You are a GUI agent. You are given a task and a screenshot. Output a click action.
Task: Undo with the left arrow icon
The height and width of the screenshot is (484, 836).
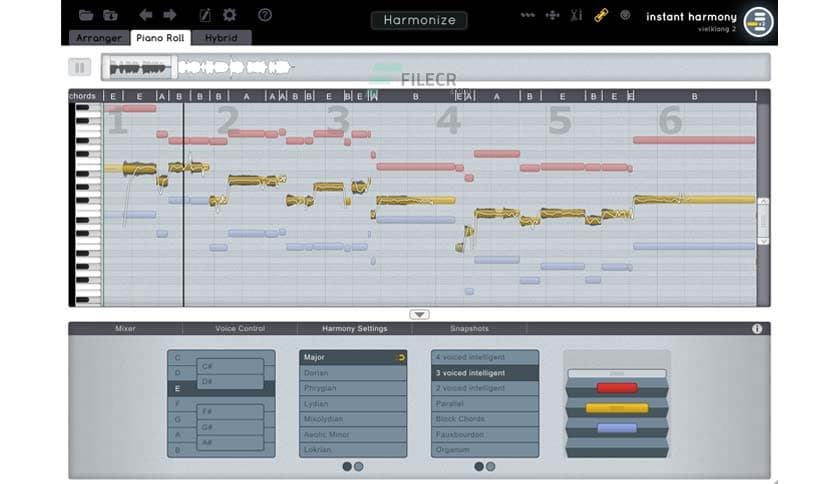pyautogui.click(x=145, y=15)
